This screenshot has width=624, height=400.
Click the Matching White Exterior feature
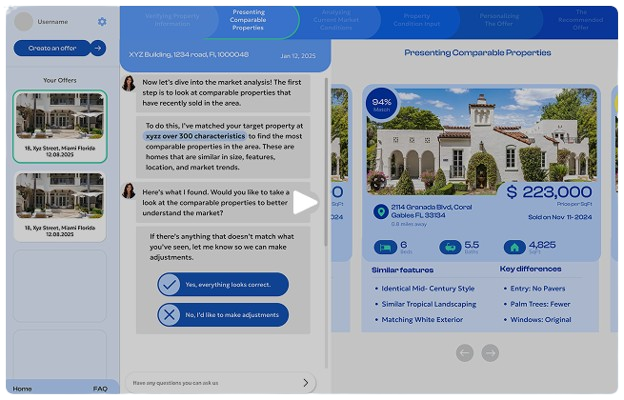422,320
